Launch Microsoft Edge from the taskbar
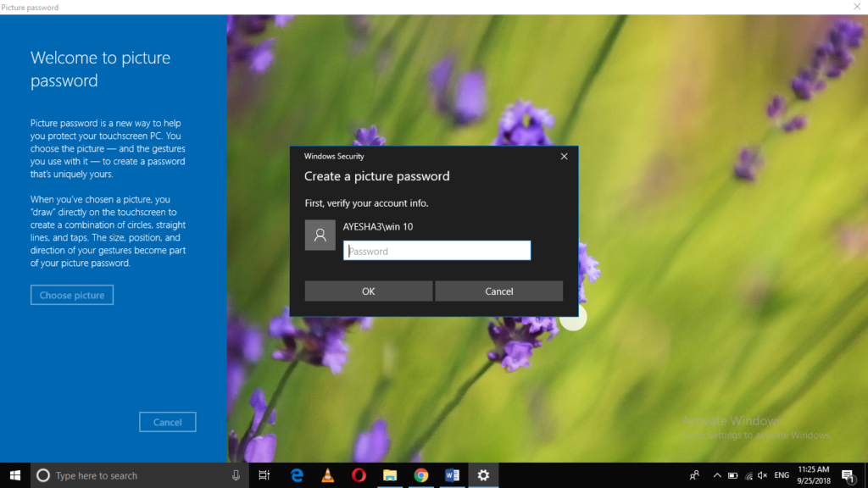Viewport: 868px width, 488px height. coord(296,475)
